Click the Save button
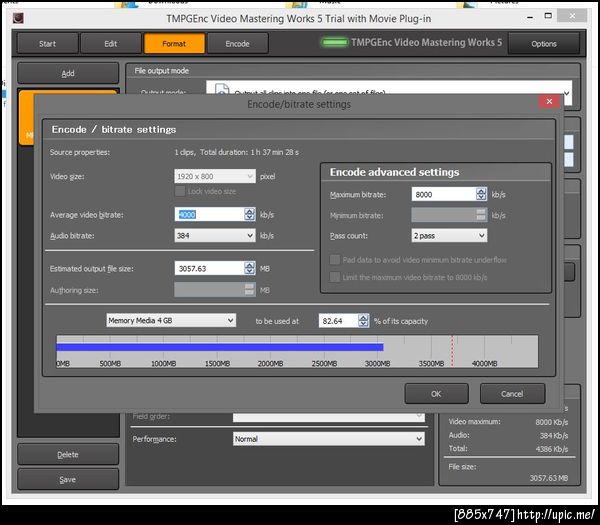This screenshot has width=600, height=525. click(x=68, y=479)
